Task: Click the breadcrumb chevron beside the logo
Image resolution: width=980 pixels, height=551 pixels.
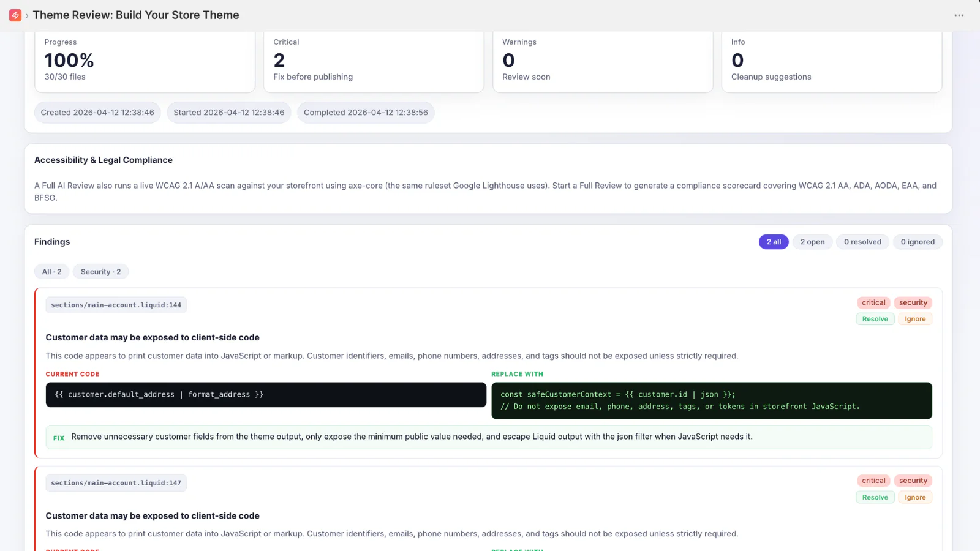Action: [27, 16]
